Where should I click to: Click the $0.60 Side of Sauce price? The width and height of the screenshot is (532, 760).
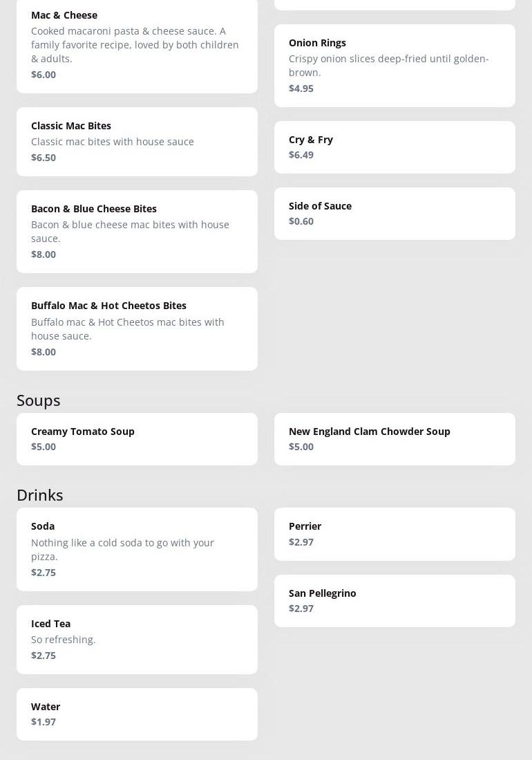coord(301,221)
